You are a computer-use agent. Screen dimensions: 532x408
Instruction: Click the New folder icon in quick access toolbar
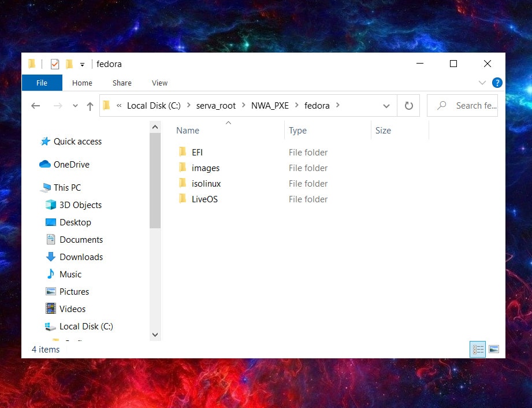coord(69,64)
